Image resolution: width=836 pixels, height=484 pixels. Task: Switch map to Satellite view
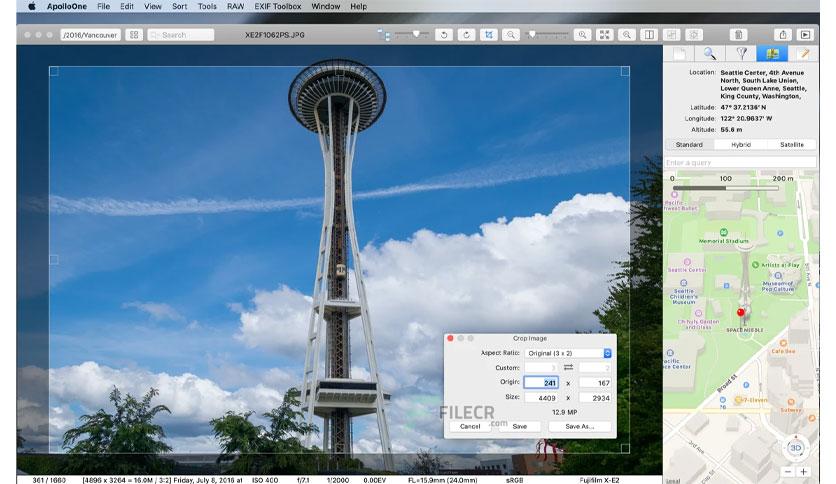click(792, 144)
